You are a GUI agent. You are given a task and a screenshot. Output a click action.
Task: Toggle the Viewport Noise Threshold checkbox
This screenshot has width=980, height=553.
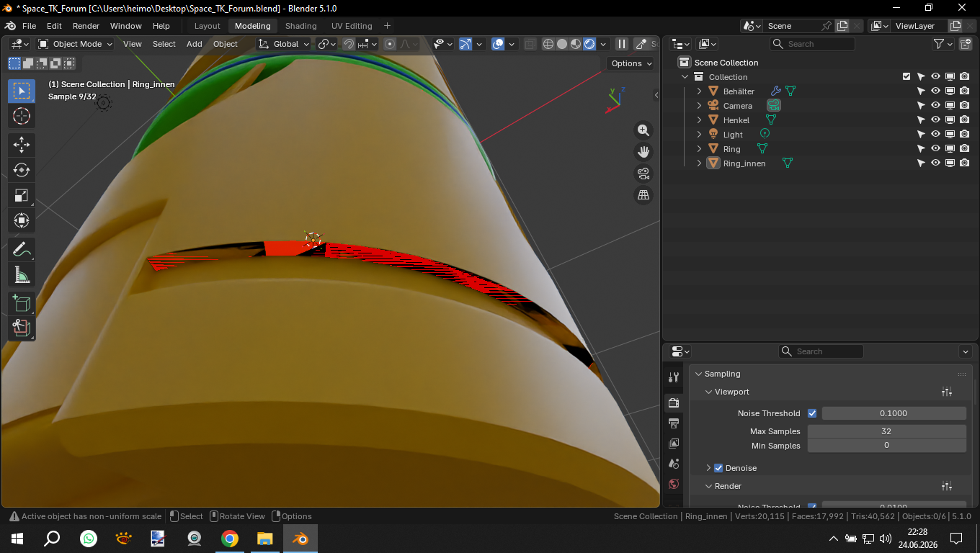pos(812,413)
